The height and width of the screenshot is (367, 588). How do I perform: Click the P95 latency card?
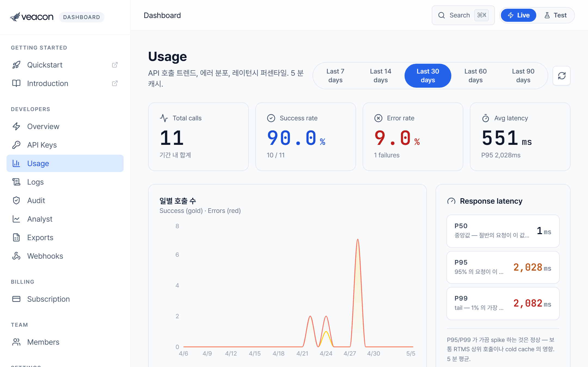pos(503,267)
